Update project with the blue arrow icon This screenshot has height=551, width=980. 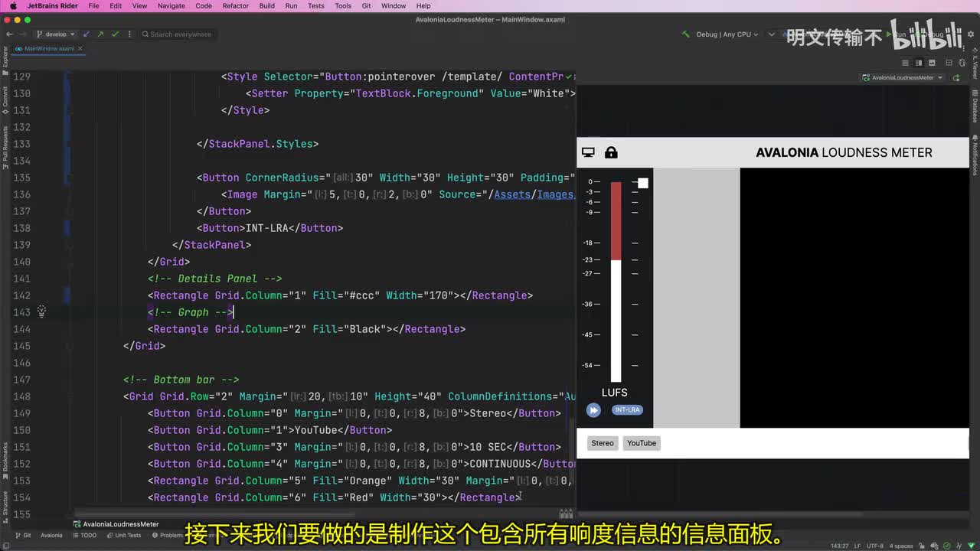[87, 34]
